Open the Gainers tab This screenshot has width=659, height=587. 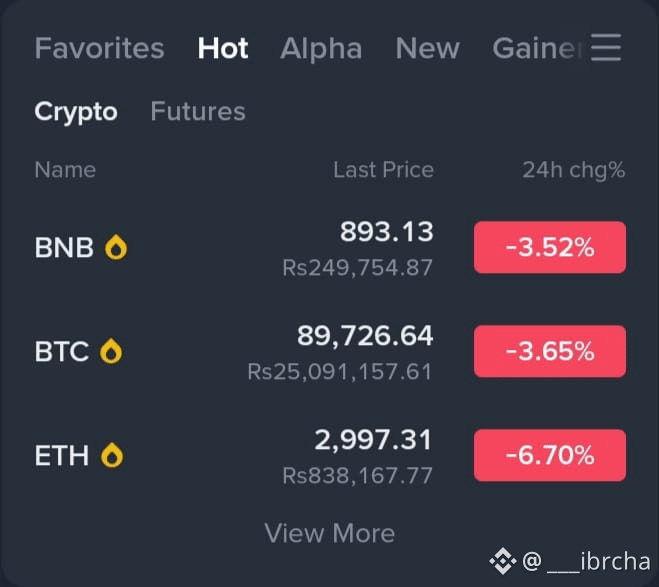coord(538,48)
